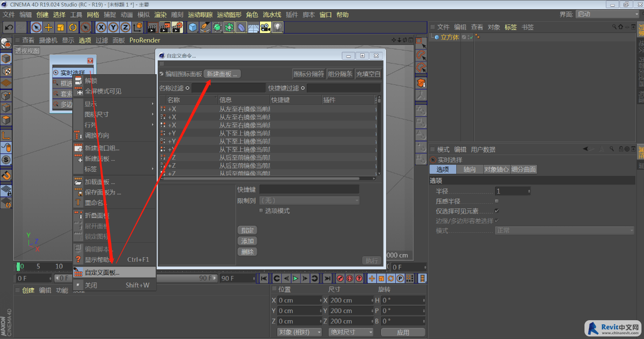644x339 pixels.
Task: Switch to the 轴向 tab
Action: click(x=470, y=169)
